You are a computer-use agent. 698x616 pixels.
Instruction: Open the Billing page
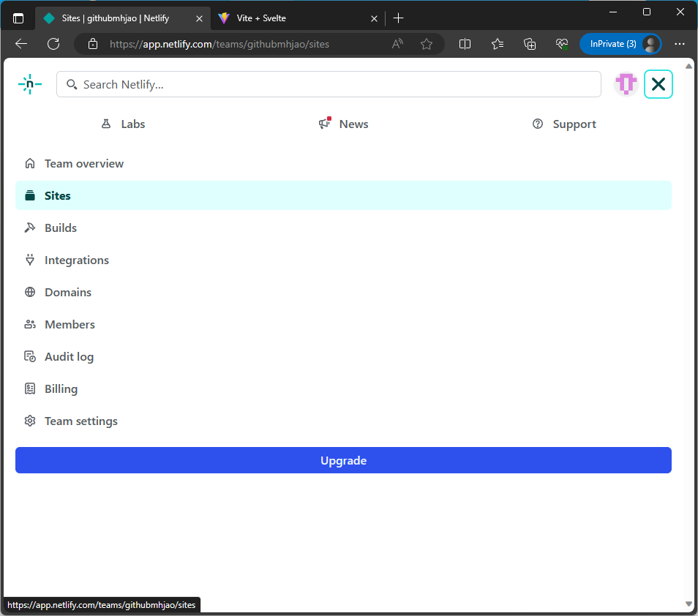pyautogui.click(x=343, y=388)
